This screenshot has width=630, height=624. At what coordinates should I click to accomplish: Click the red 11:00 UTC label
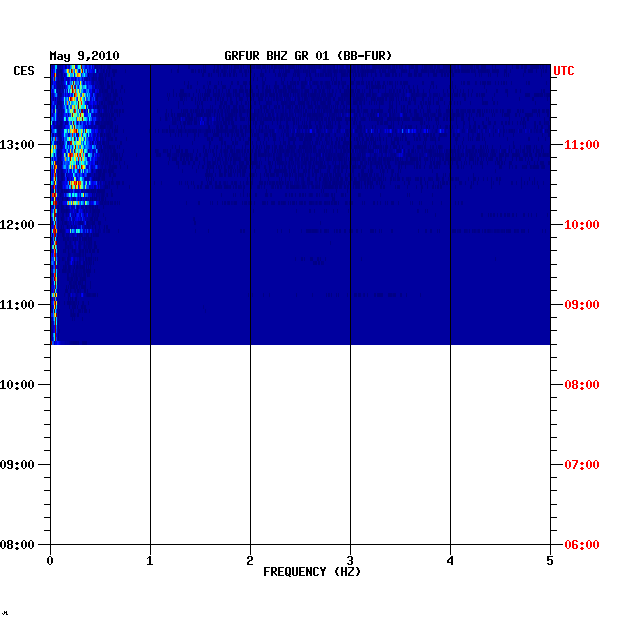(582, 145)
